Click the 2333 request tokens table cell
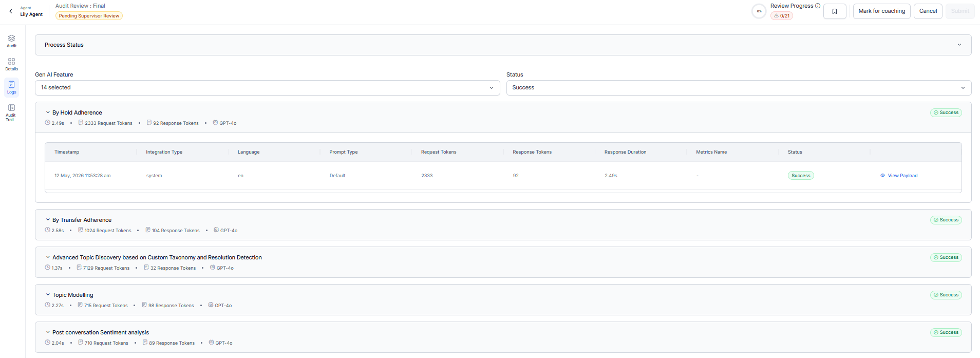980x358 pixels. click(427, 176)
